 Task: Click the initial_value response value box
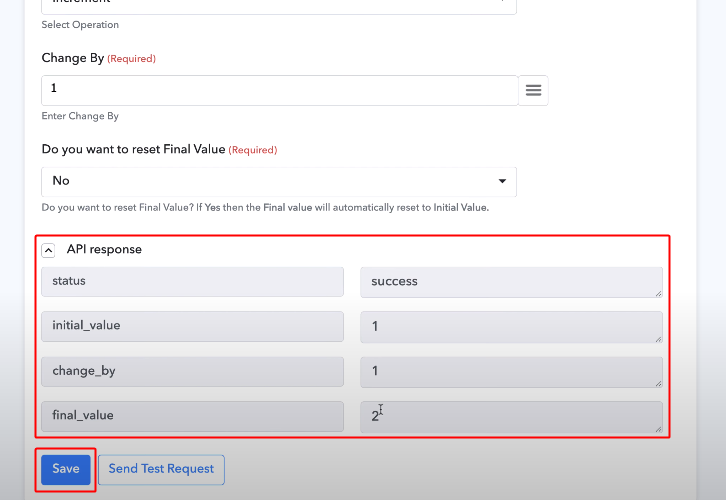point(511,327)
